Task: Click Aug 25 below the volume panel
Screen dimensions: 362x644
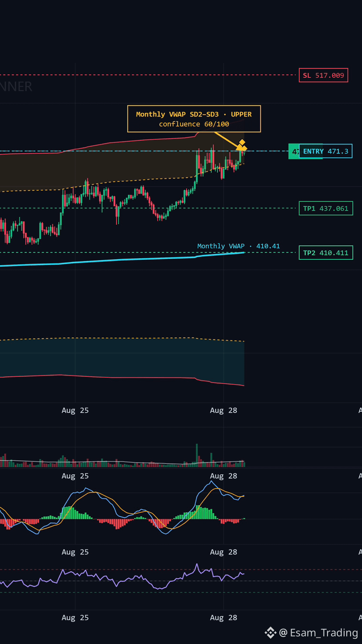Action: tap(75, 476)
